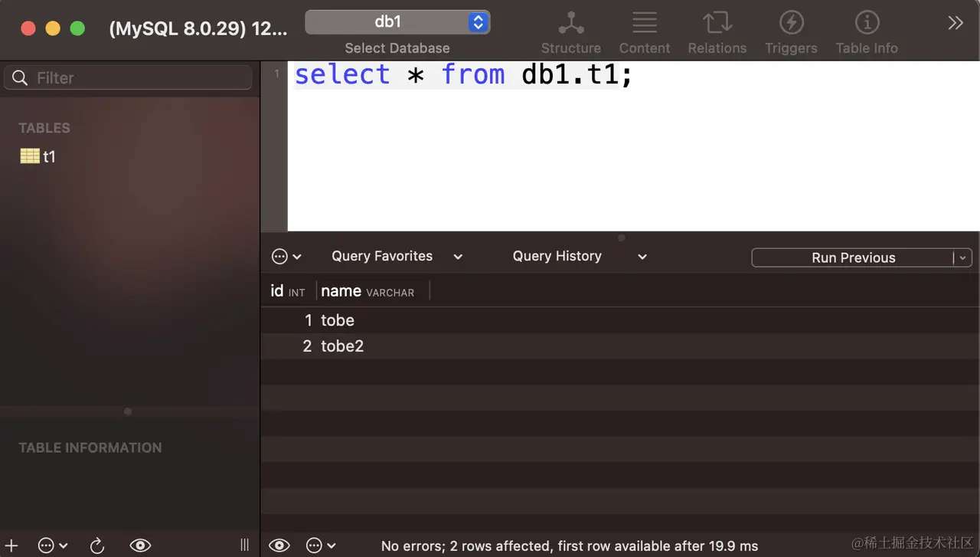Open the db1 Select Database dropdown
Viewport: 980px width, 557px height.
tap(397, 22)
